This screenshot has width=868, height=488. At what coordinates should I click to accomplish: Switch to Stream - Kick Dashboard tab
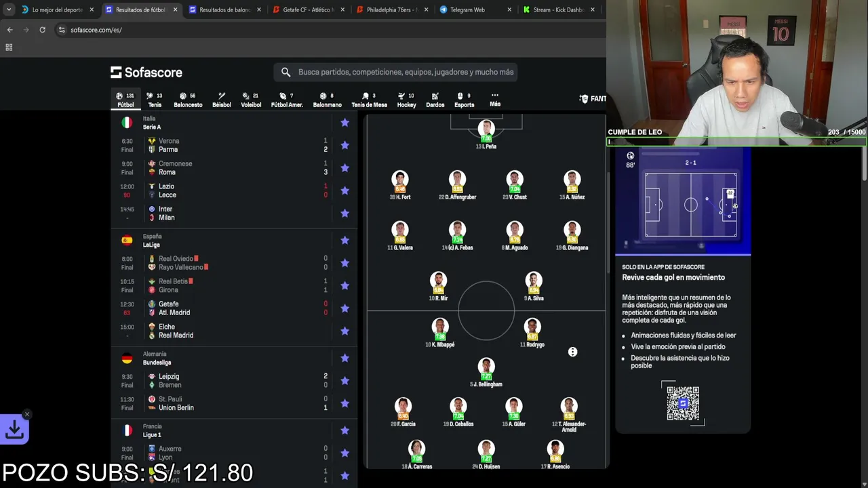click(x=559, y=9)
